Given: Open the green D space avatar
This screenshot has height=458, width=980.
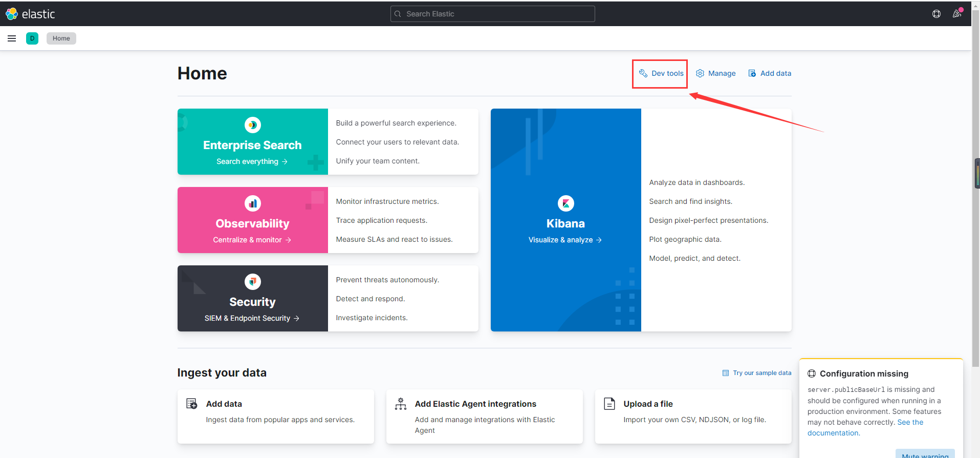Looking at the screenshot, I should point(32,38).
